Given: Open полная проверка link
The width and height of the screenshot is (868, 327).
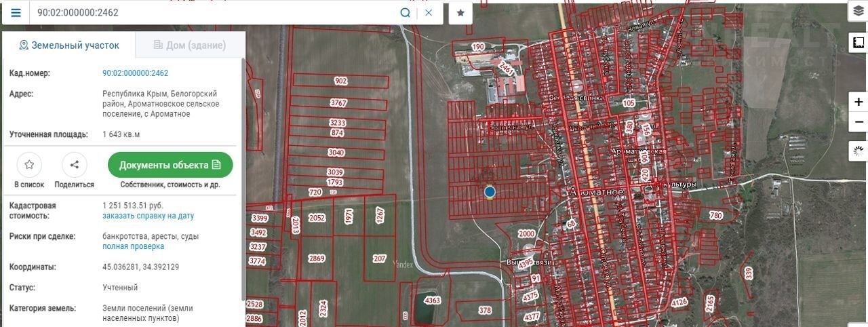Looking at the screenshot, I should point(133,246).
